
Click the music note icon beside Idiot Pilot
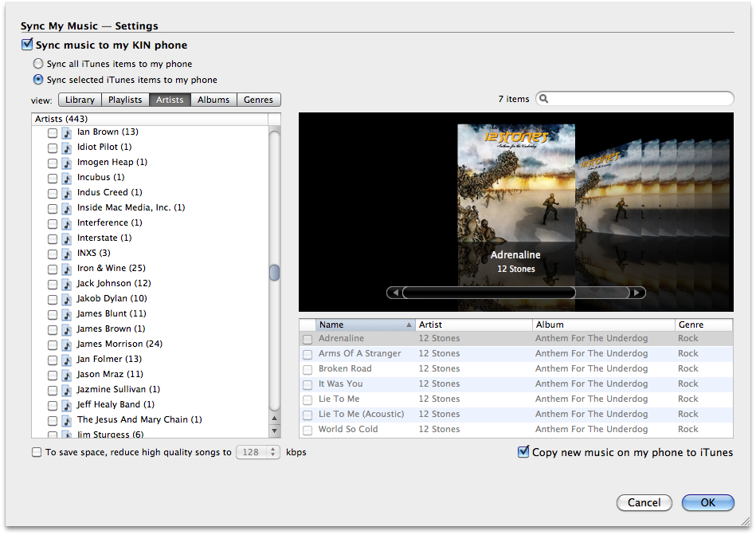click(67, 148)
